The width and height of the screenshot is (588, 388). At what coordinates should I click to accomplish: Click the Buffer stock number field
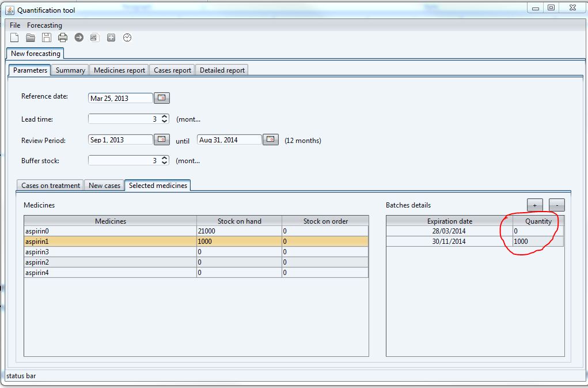click(x=124, y=160)
